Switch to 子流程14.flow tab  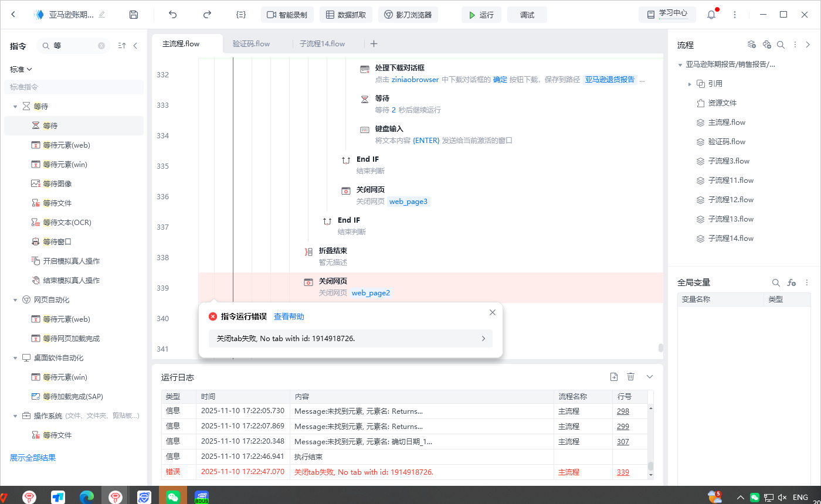(322, 44)
